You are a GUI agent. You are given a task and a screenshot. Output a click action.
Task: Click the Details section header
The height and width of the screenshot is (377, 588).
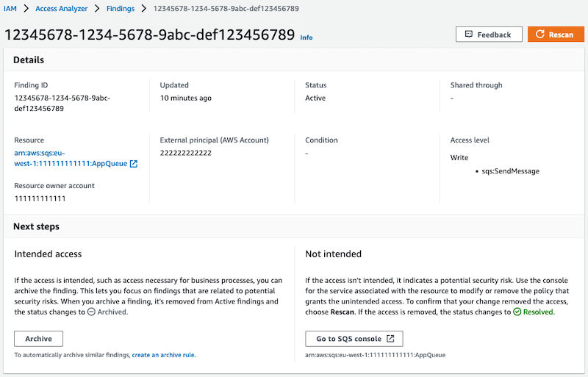point(29,60)
